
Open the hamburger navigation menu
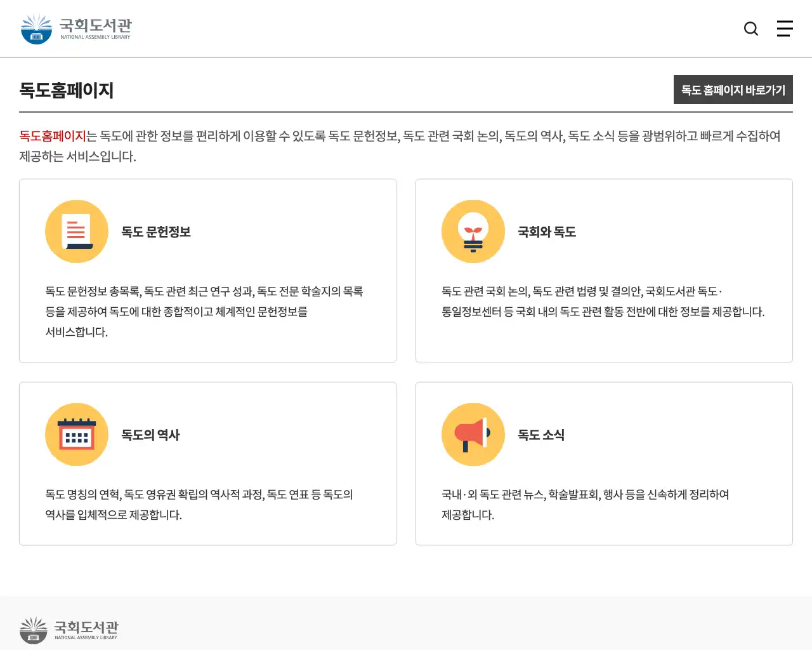[785, 29]
